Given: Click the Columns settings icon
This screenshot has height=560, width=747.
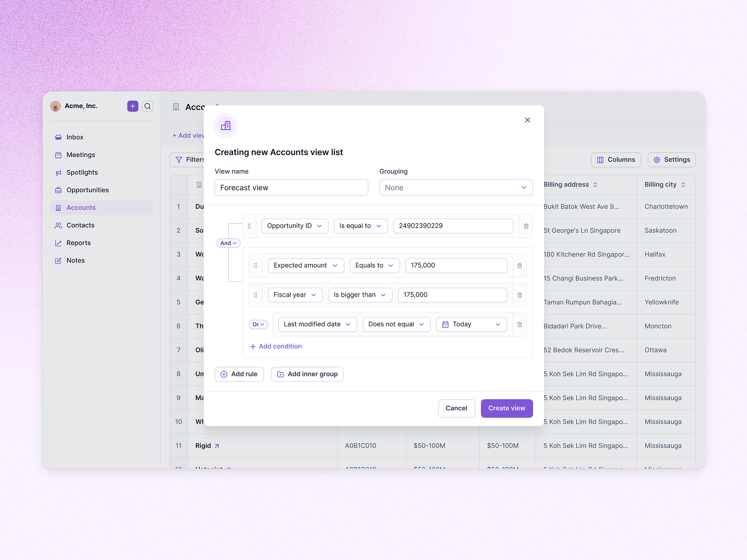Looking at the screenshot, I should point(601,160).
